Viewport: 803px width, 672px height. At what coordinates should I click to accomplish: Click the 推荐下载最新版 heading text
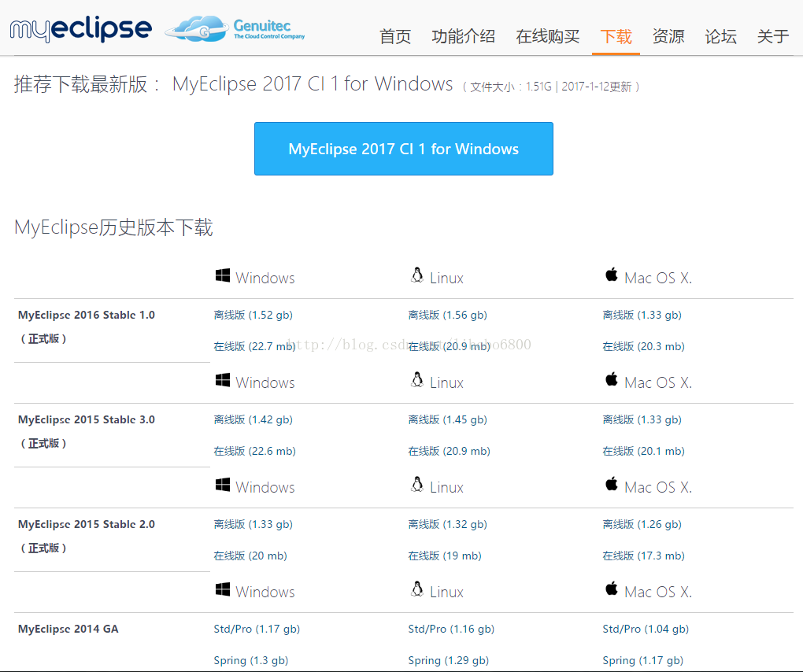point(80,84)
